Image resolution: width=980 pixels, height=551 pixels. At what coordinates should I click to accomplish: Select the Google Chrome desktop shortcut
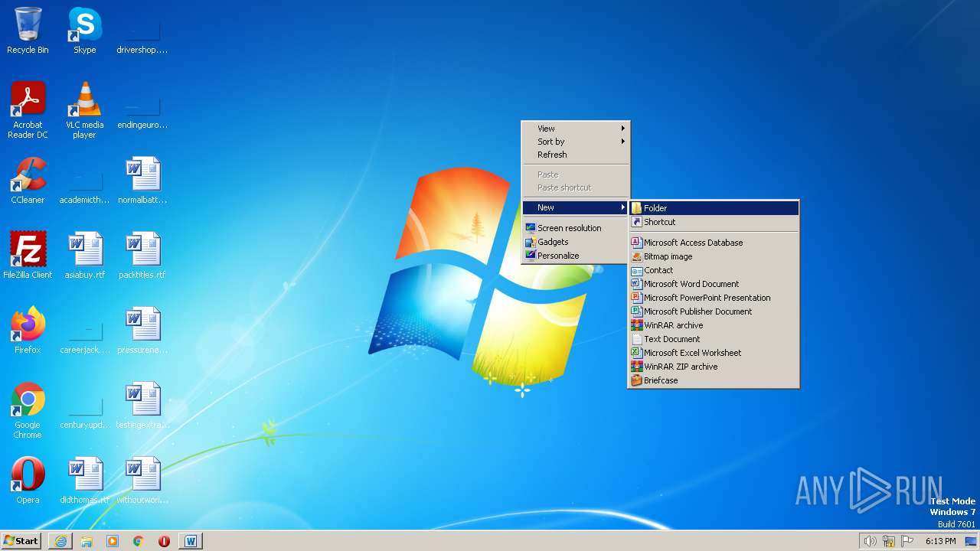click(28, 410)
